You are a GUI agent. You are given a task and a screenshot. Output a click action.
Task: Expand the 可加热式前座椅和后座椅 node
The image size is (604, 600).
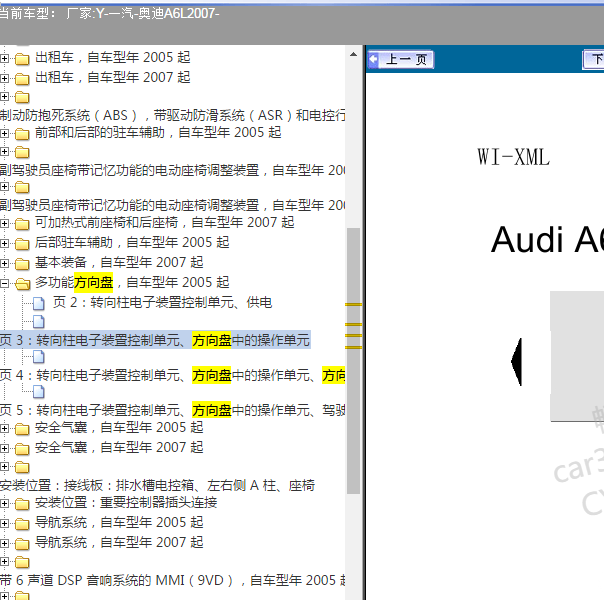coord(4,223)
